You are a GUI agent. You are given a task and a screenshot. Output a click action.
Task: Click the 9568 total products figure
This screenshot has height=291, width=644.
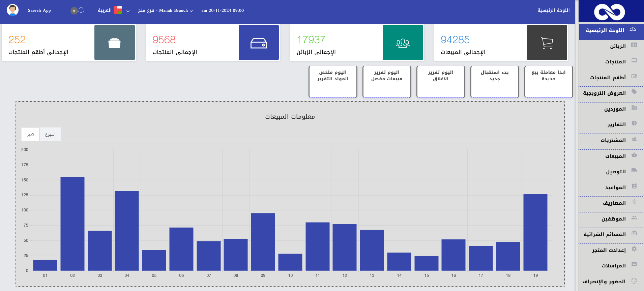tap(164, 40)
